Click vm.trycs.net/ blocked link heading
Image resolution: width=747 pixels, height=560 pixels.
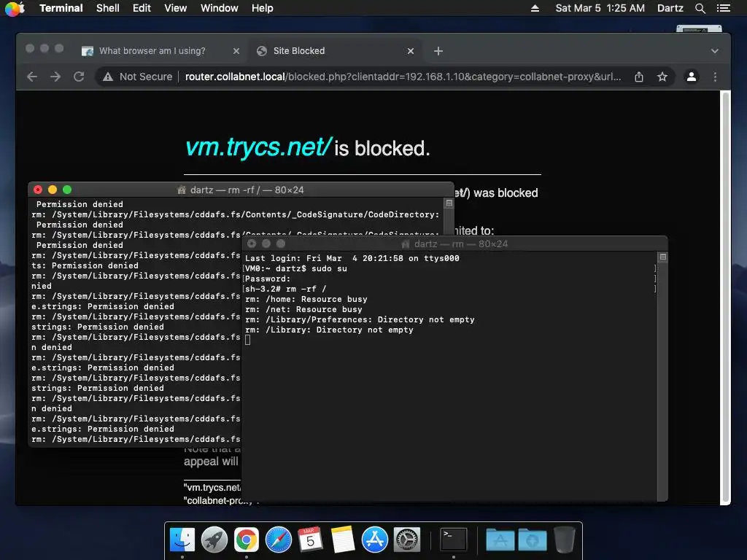tap(258, 147)
